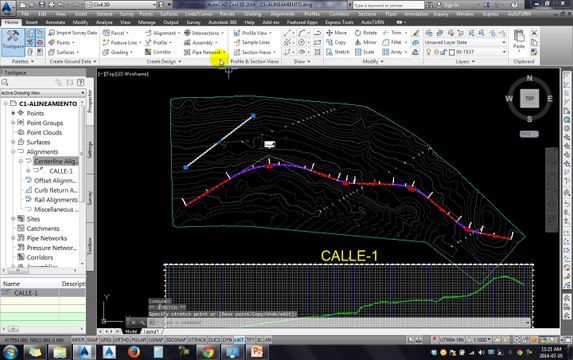Expand the Modify panel

(x=373, y=61)
